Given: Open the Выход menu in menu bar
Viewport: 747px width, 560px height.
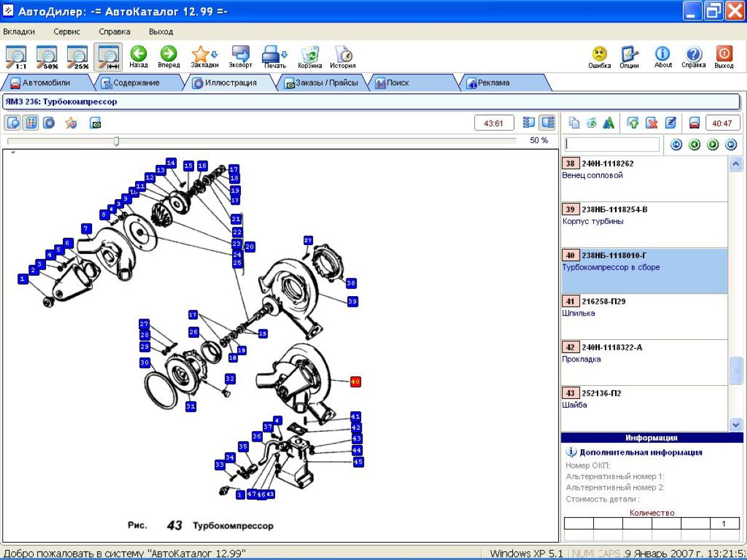Looking at the screenshot, I should [x=161, y=31].
